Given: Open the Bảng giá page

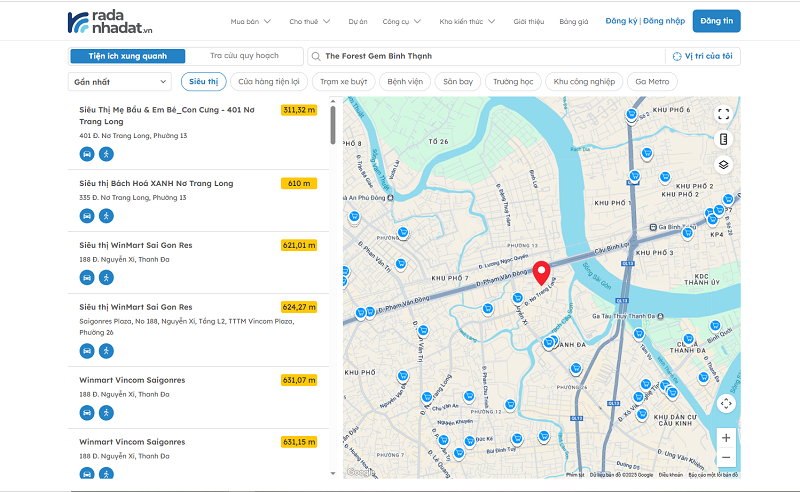Looking at the screenshot, I should (573, 21).
